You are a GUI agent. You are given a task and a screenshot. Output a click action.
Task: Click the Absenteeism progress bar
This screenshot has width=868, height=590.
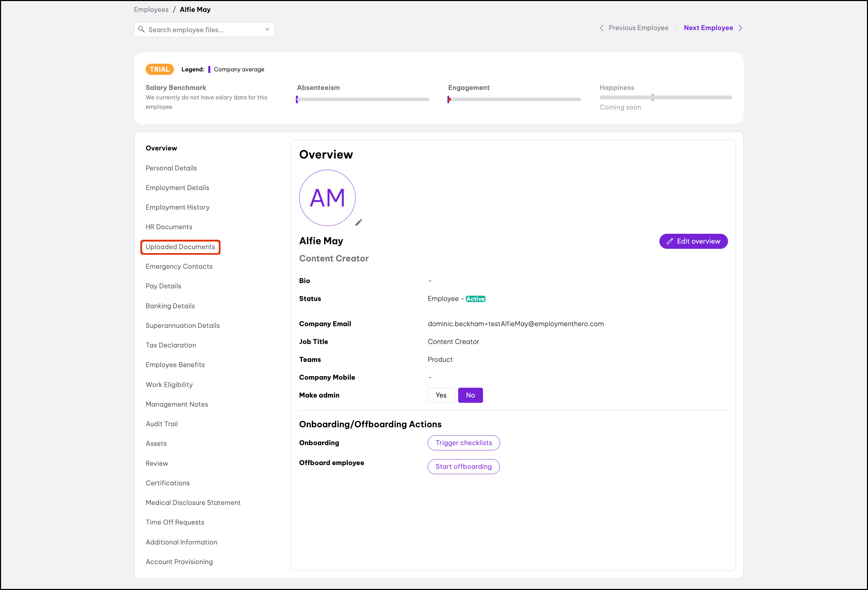363,99
